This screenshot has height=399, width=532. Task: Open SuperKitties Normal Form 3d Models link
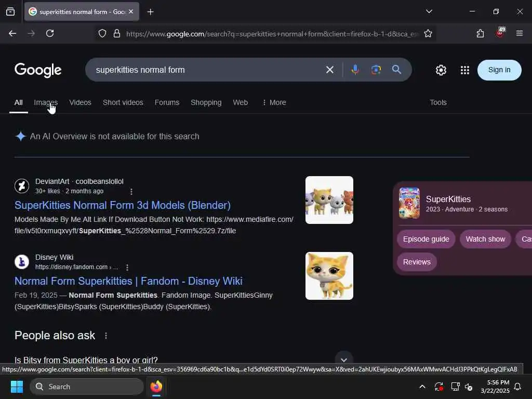click(123, 205)
